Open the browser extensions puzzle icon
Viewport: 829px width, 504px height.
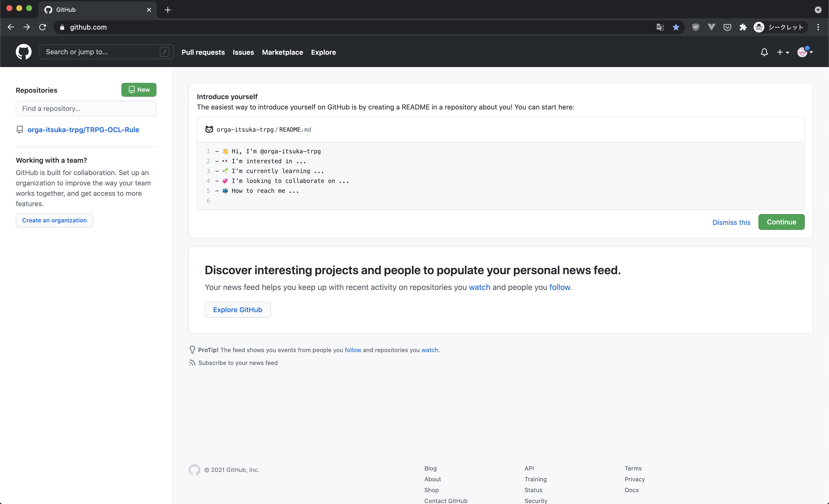743,27
